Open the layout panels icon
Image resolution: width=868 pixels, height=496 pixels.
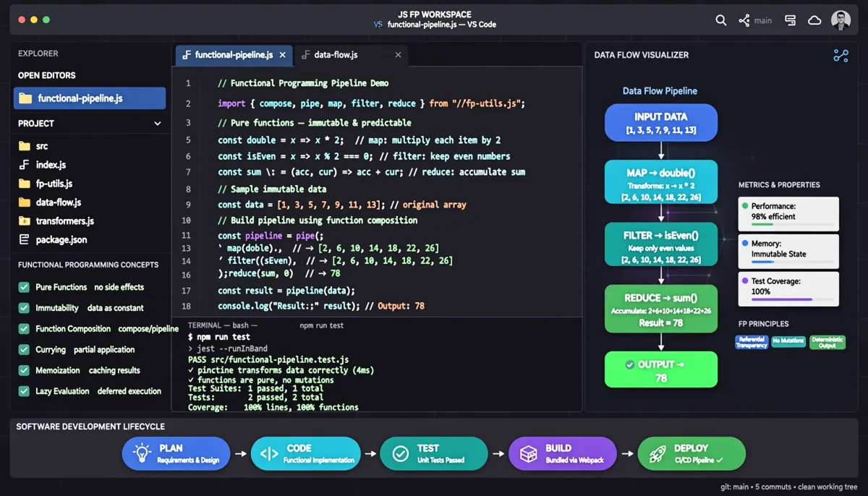791,20
